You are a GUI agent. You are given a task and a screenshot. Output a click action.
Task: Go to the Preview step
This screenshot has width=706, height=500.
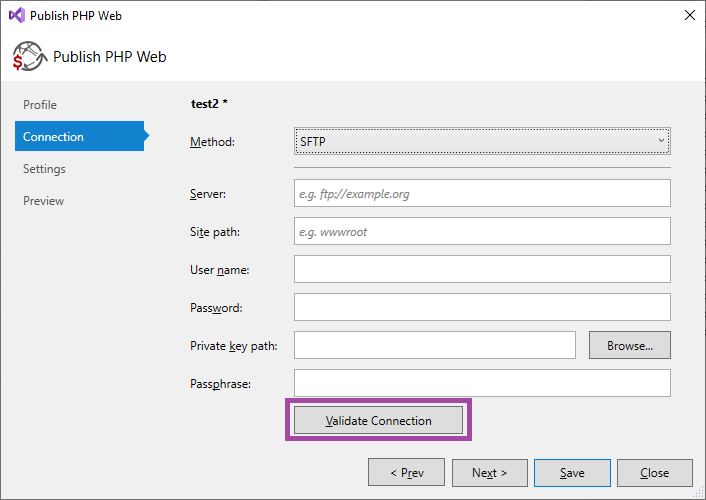coord(43,201)
